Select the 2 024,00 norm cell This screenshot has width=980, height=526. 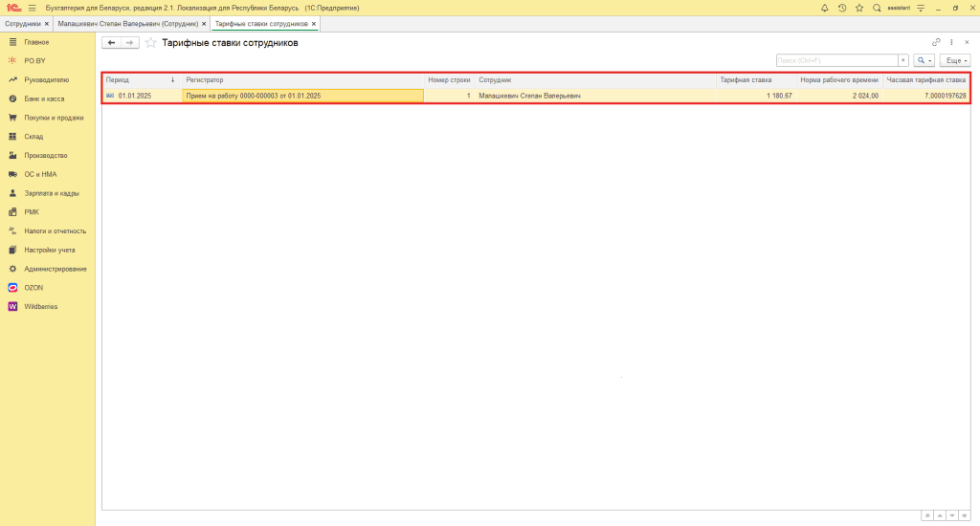(839, 96)
